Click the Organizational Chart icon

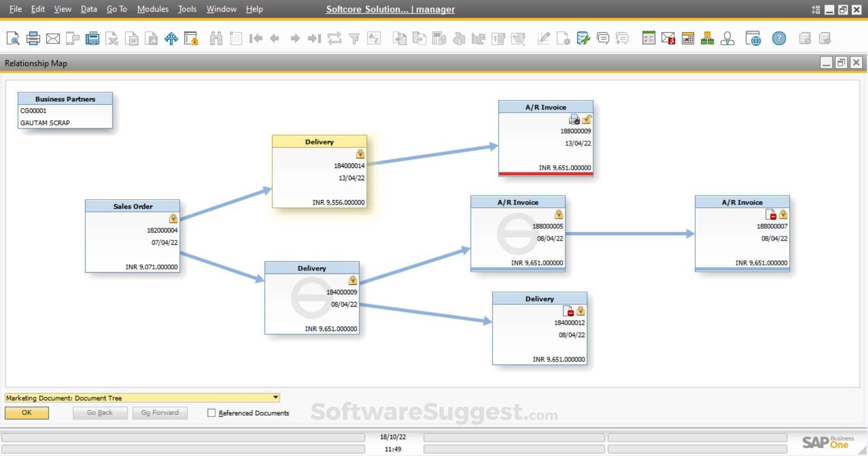(707, 38)
